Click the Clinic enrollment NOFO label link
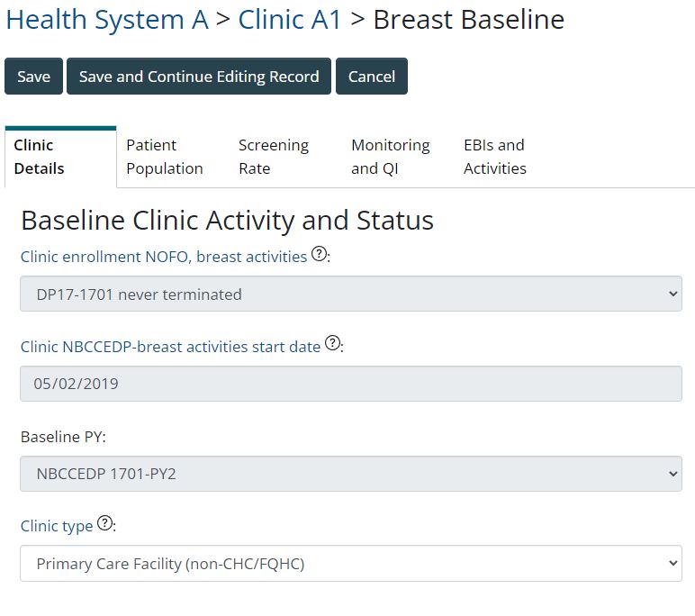 click(x=164, y=257)
